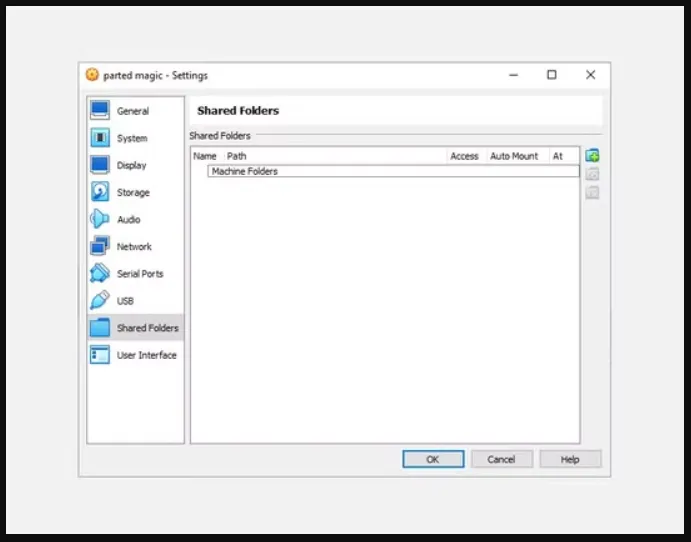Open USB settings plug icon

tap(100, 300)
